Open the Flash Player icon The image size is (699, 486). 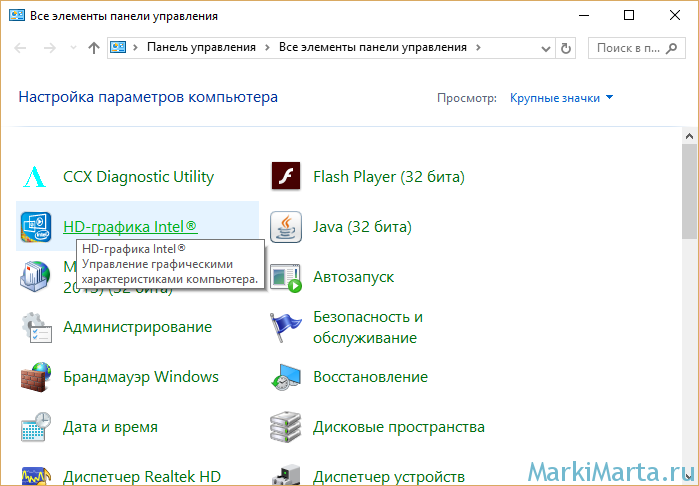pos(286,176)
